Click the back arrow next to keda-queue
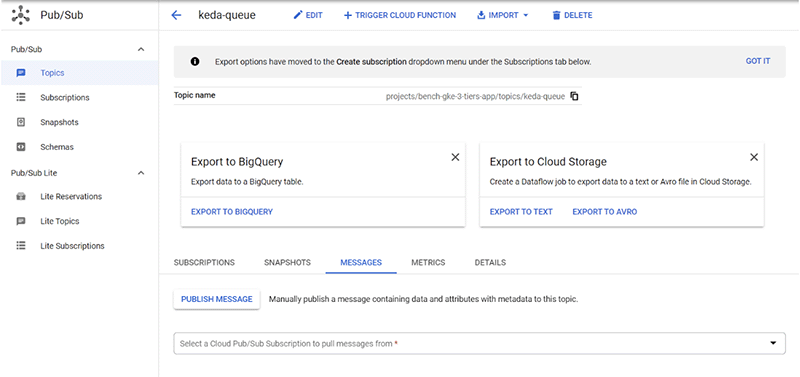Screen dimensions: 800x377 [176, 15]
